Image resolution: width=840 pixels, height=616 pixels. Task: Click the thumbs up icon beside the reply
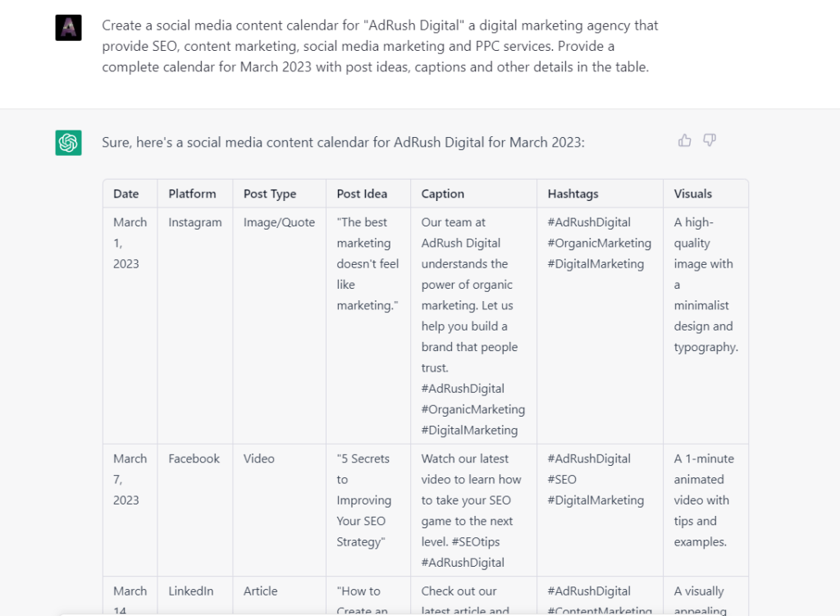[685, 140]
